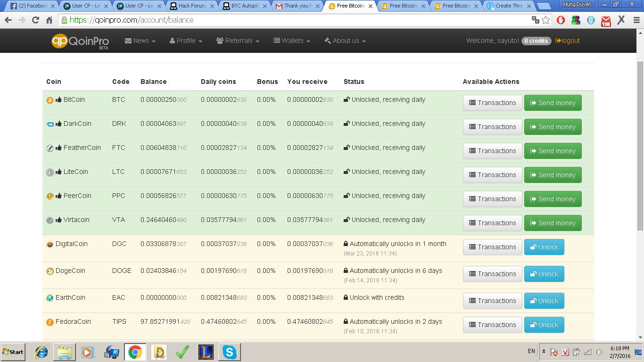Click the Chrome icon on the taskbar
This screenshot has height=362, width=644.
point(135,352)
